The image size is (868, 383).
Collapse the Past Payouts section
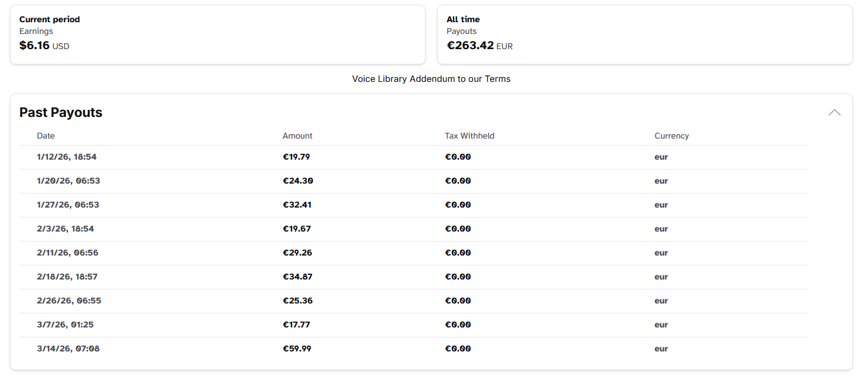(x=834, y=112)
